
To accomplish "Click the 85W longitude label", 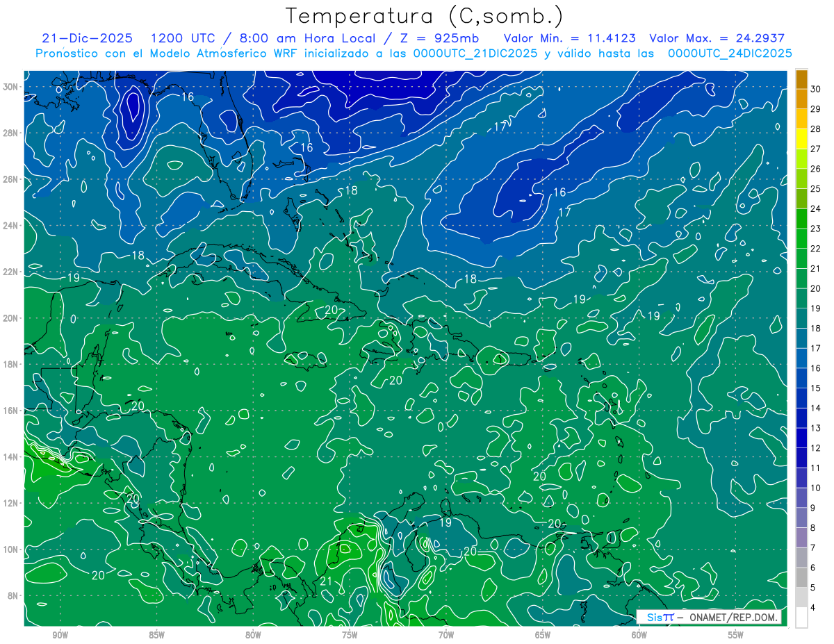I will tap(156, 635).
